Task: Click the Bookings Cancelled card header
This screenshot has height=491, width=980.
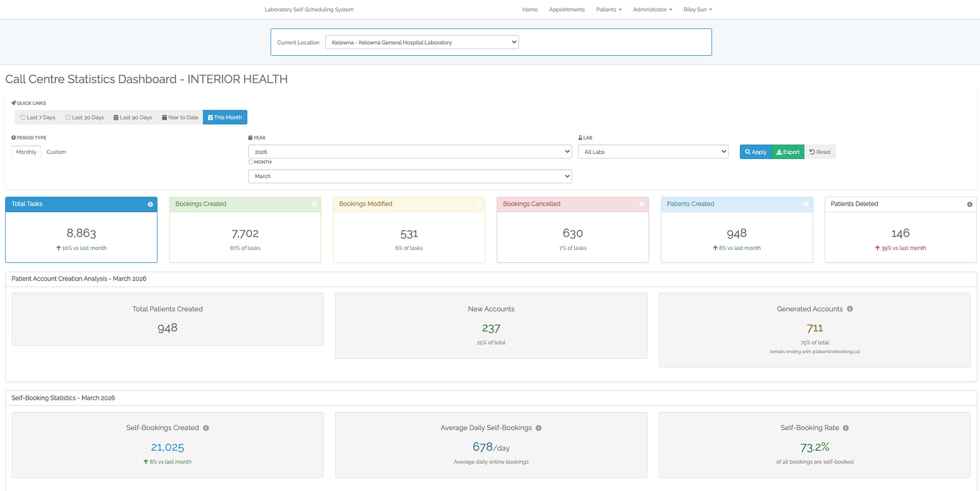Action: pyautogui.click(x=572, y=204)
